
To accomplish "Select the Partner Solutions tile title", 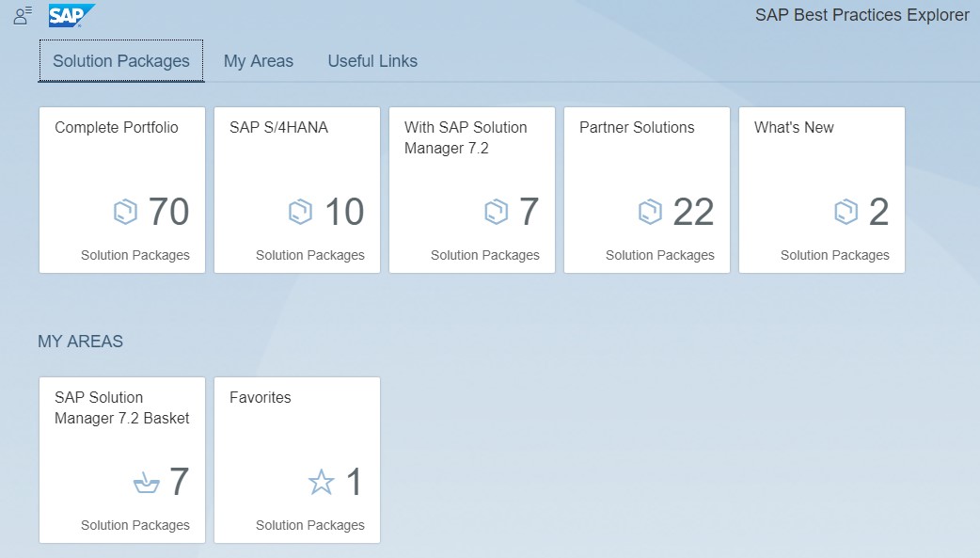I will coord(637,128).
